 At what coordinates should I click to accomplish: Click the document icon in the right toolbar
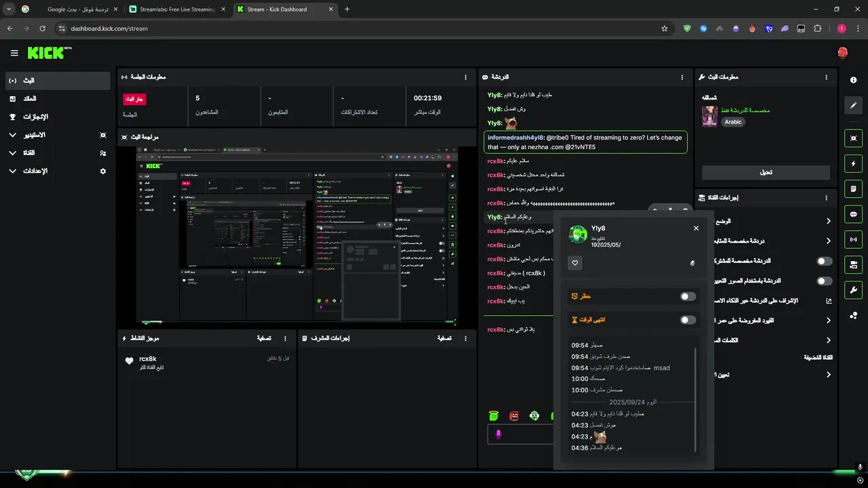(853, 188)
